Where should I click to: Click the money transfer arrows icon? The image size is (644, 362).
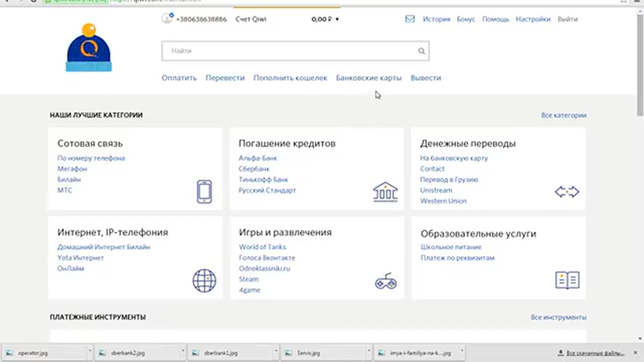(x=567, y=192)
